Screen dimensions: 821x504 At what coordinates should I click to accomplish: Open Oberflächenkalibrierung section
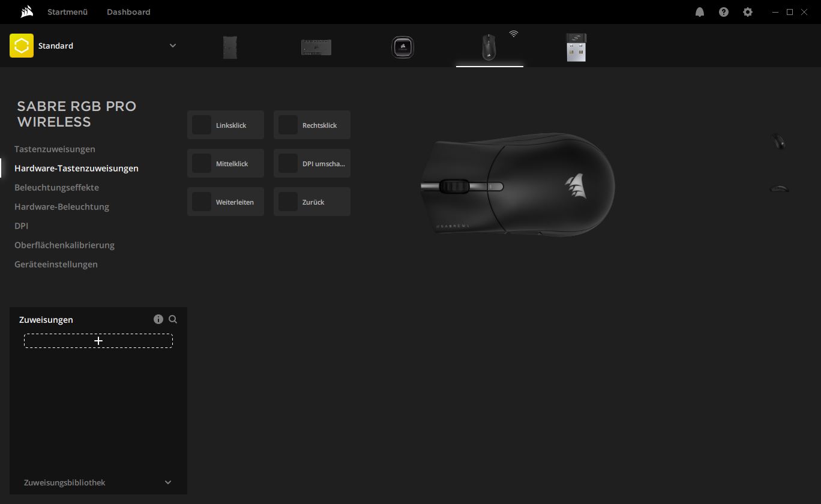(x=64, y=245)
